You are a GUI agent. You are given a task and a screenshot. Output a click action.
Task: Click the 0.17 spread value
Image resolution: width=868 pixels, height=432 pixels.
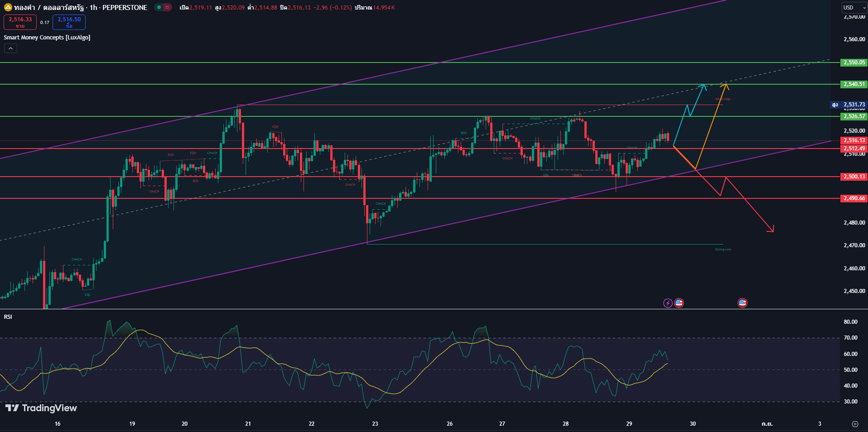tap(44, 22)
